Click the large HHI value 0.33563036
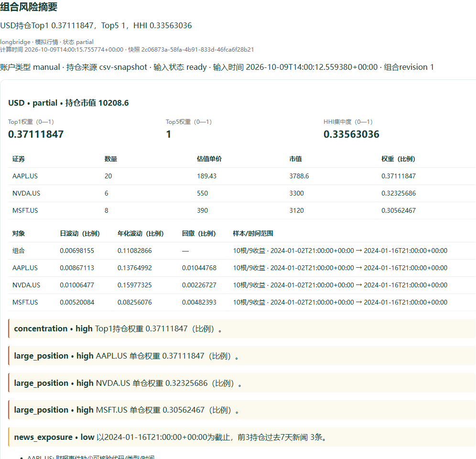Image resolution: width=476 pixels, height=459 pixels. (x=351, y=134)
